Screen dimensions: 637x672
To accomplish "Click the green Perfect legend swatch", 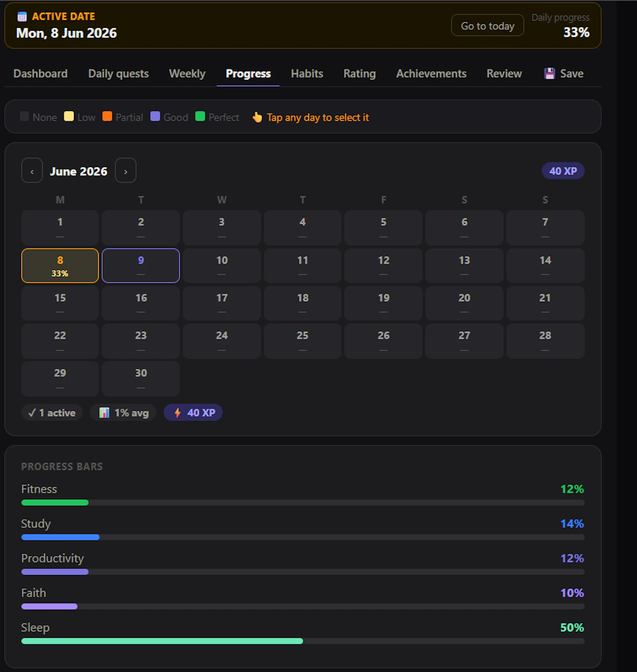I will 200,116.
